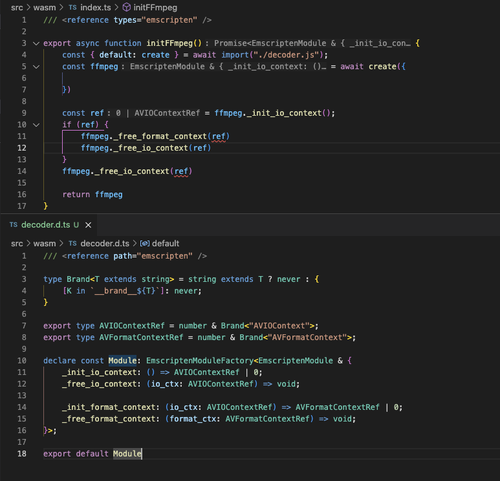This screenshot has width=500, height=481.
Task: Click the `__brand__${T}` template literal
Action: [125, 291]
